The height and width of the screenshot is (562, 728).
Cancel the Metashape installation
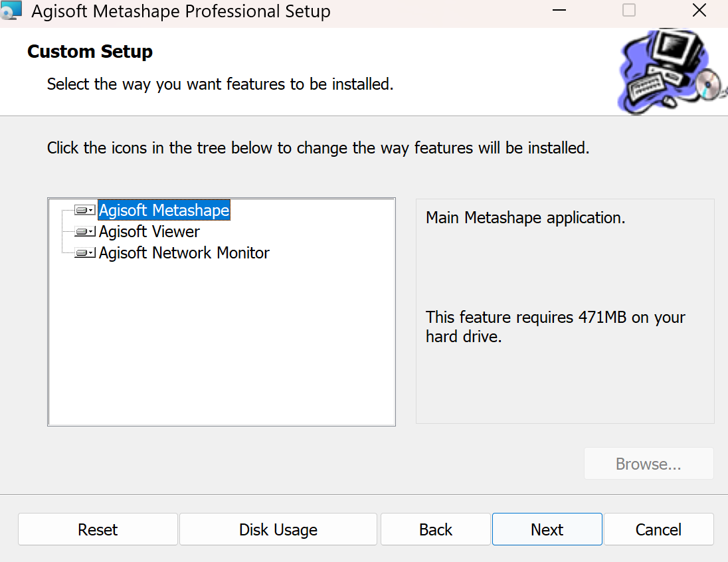(658, 529)
